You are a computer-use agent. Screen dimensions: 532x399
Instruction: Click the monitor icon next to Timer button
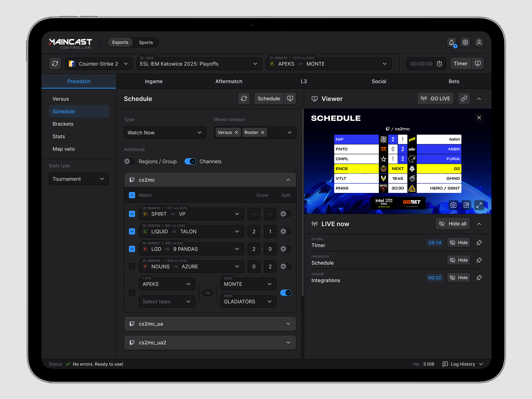[478, 64]
